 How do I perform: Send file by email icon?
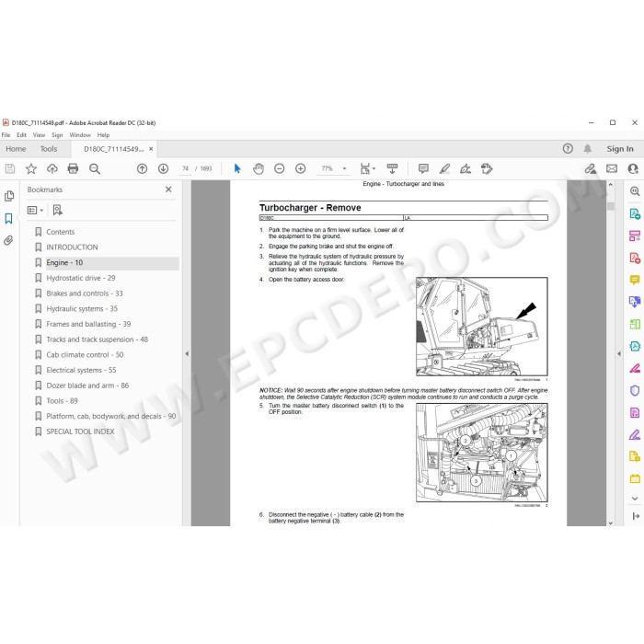[x=612, y=168]
